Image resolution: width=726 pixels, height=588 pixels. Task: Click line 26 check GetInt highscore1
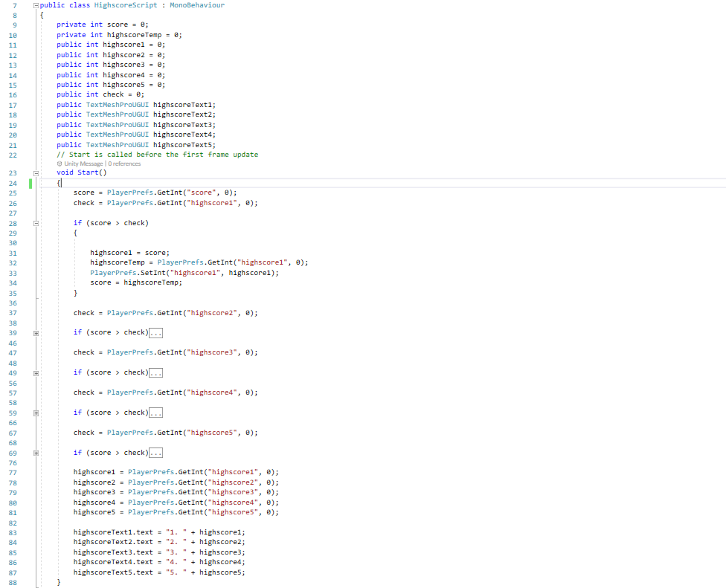(x=165, y=203)
